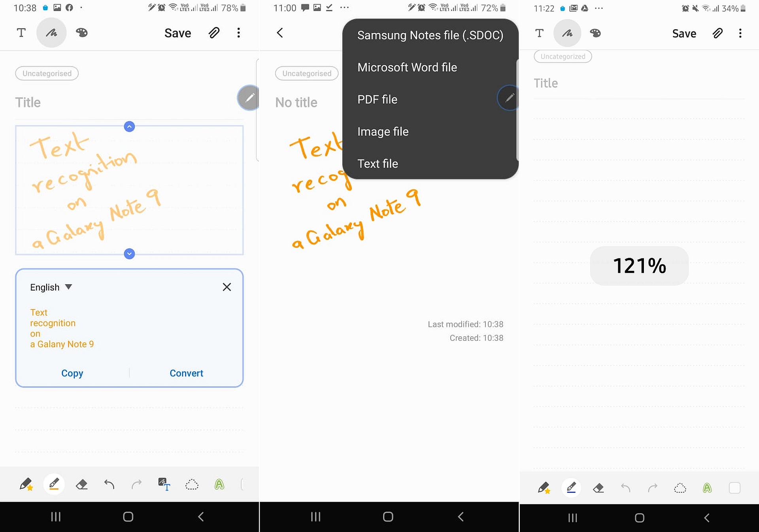Open the Color palette picker
759x532 pixels.
click(x=83, y=32)
